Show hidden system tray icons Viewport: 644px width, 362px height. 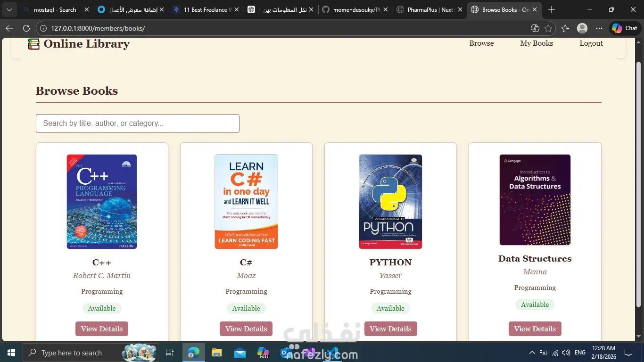(x=532, y=353)
